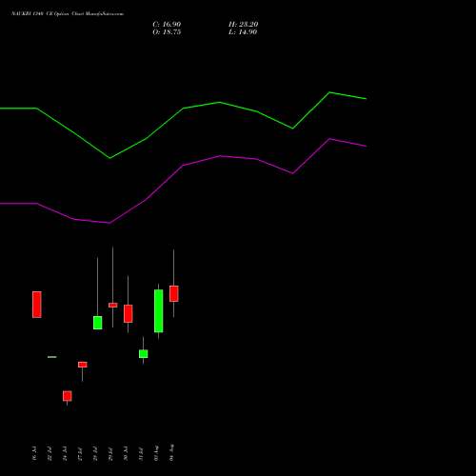Click the 16 Jul date label
Screen dimensions: 476x476
pyautogui.click(x=34, y=453)
